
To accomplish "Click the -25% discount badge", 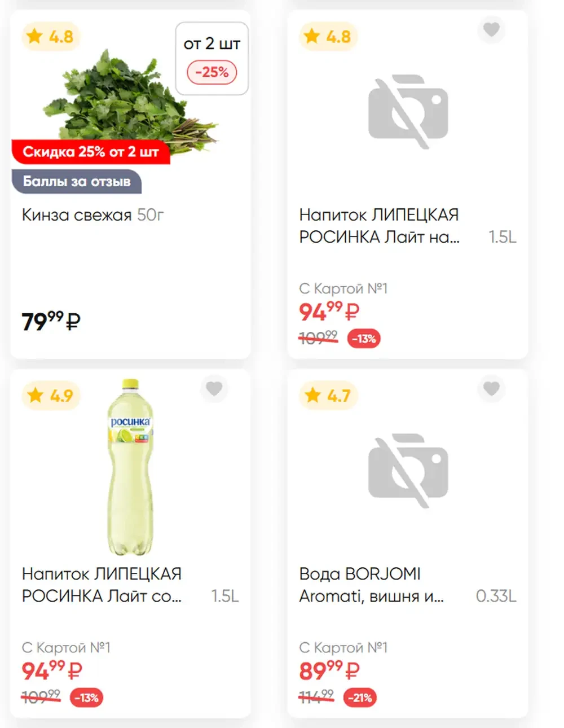I will click(x=212, y=72).
